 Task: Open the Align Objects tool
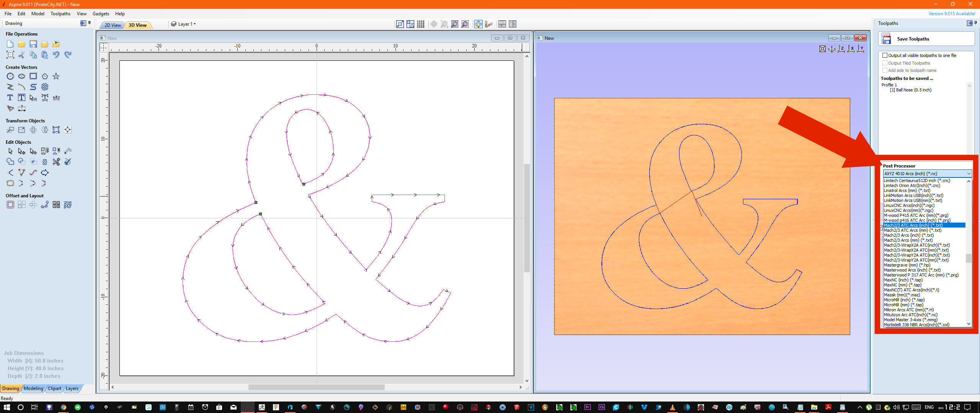click(x=68, y=130)
